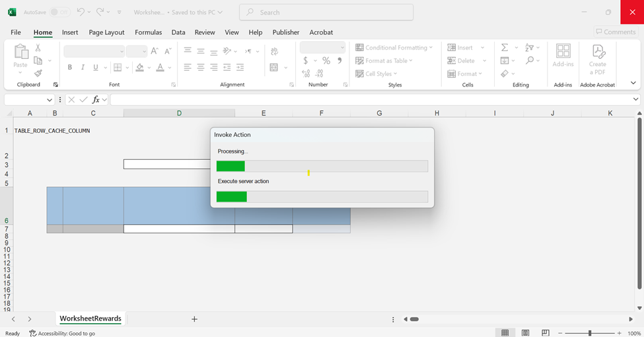Toggle the AutoSave switch
The width and height of the screenshot is (644, 337).
[x=60, y=12]
